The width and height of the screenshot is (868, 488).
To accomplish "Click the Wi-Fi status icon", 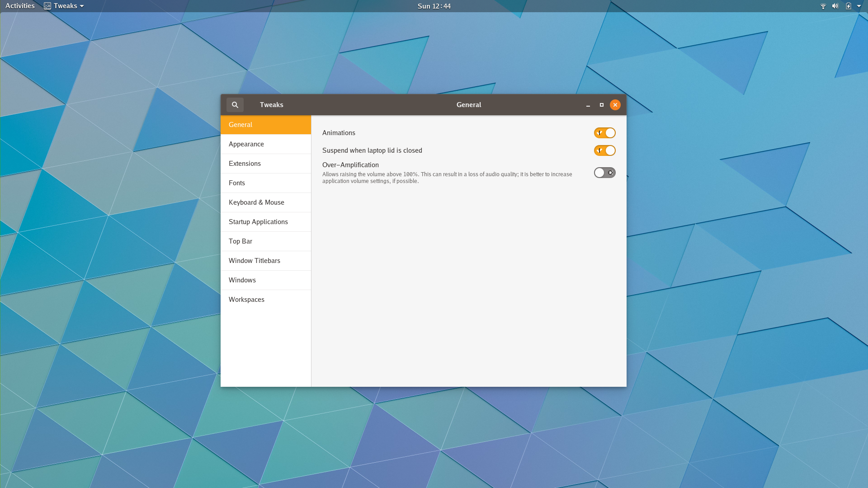I will pyautogui.click(x=822, y=6).
